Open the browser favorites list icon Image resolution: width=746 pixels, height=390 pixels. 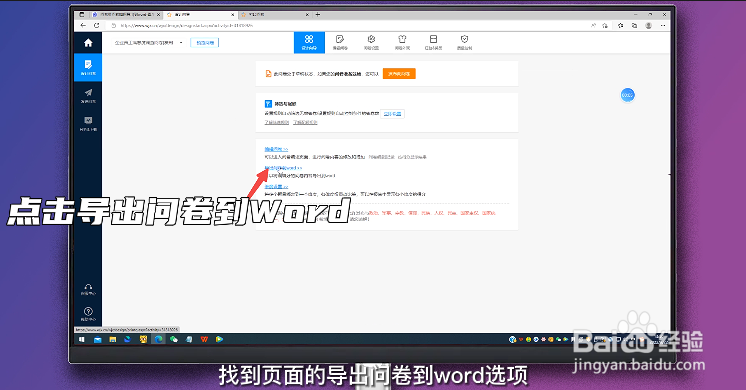620,26
